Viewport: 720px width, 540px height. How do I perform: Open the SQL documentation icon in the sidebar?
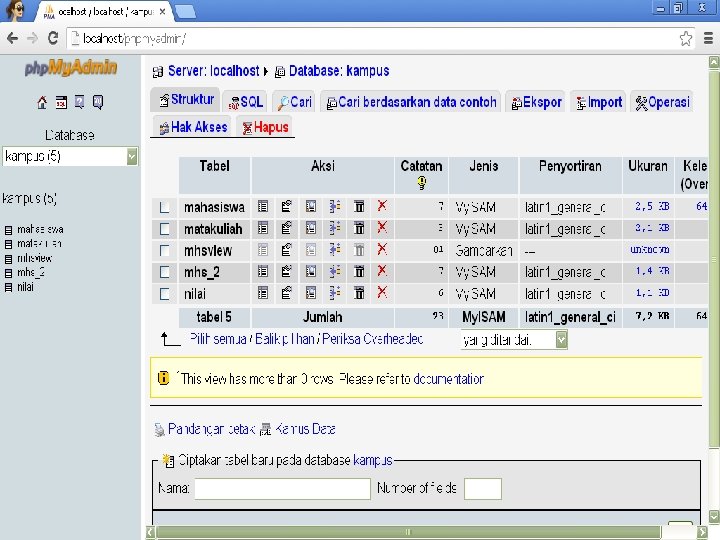(98, 102)
